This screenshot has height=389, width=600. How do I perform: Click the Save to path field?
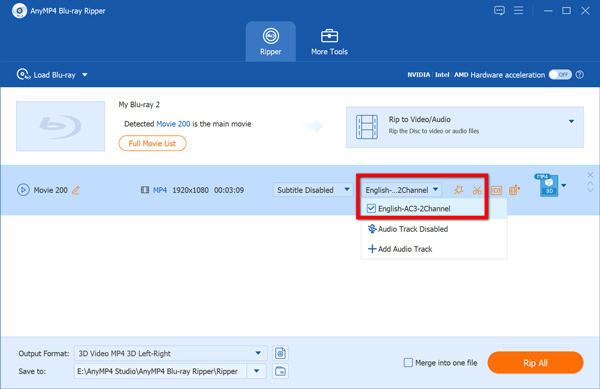tap(160, 371)
